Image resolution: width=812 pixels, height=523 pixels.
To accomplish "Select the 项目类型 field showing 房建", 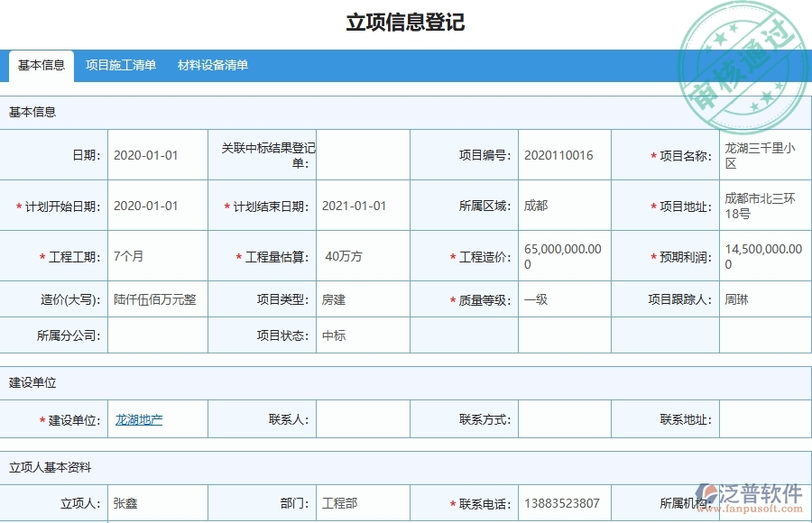I will coord(359,299).
